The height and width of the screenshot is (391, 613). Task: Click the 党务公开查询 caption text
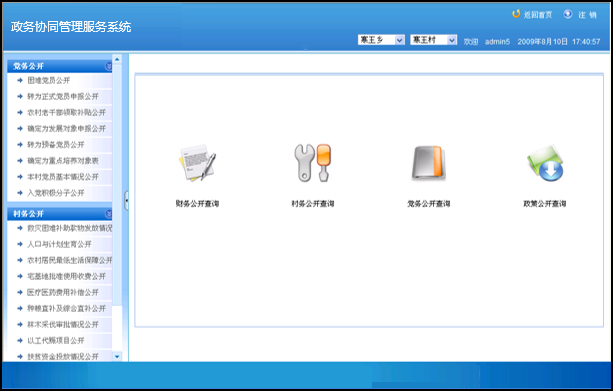(x=428, y=203)
